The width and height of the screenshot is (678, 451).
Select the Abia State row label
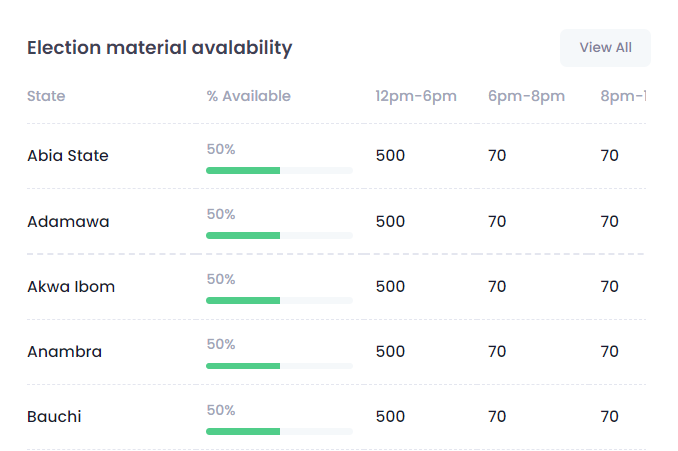pyautogui.click(x=68, y=156)
